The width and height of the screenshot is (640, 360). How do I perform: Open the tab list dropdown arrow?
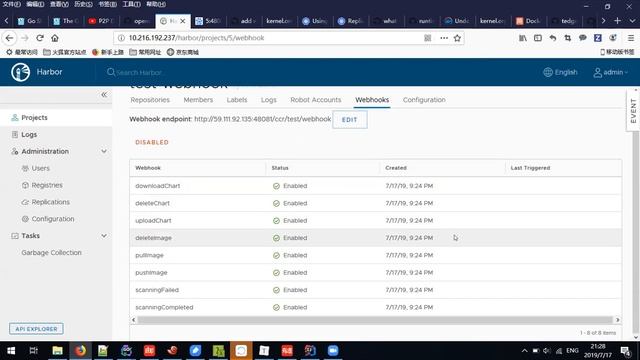point(632,20)
